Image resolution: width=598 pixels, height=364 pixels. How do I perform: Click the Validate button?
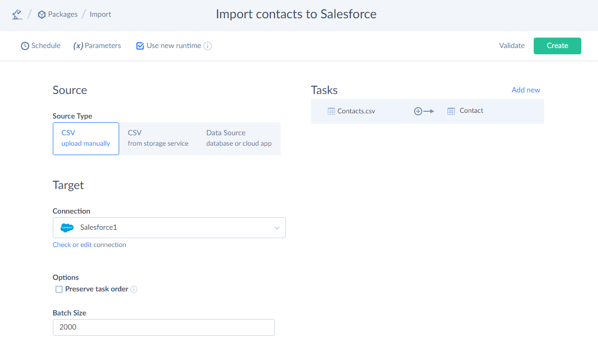coord(512,46)
